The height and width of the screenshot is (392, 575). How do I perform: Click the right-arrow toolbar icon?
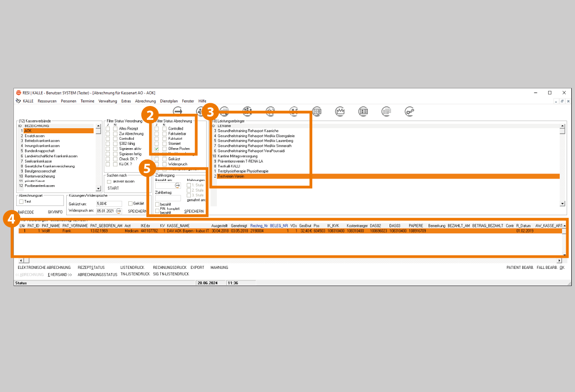pyautogui.click(x=178, y=111)
